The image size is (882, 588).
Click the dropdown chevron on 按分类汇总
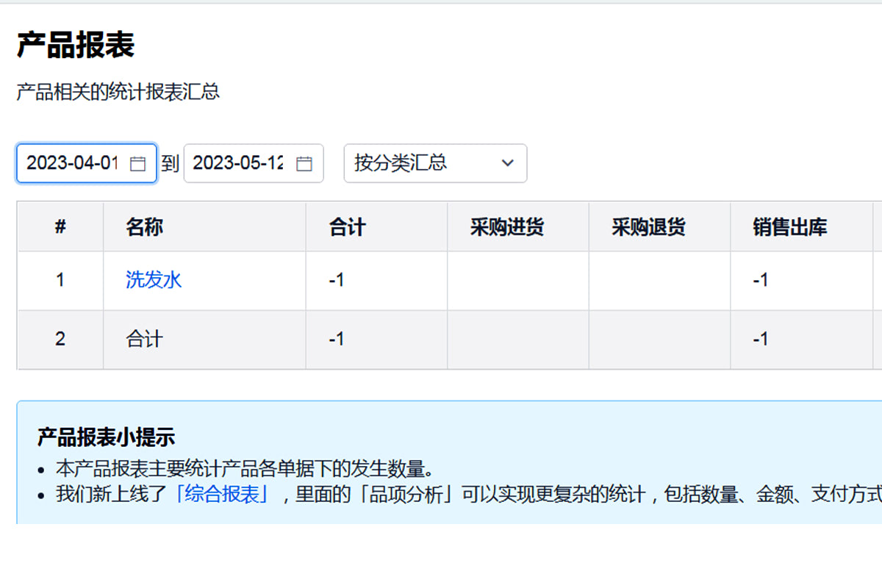tap(508, 163)
